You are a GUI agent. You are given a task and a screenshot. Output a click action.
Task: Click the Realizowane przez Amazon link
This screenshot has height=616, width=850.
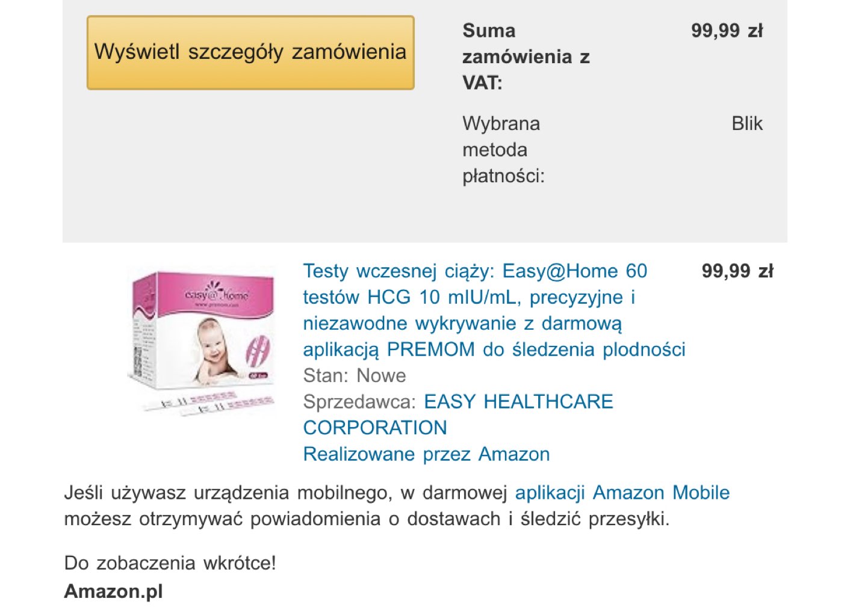coord(426,454)
